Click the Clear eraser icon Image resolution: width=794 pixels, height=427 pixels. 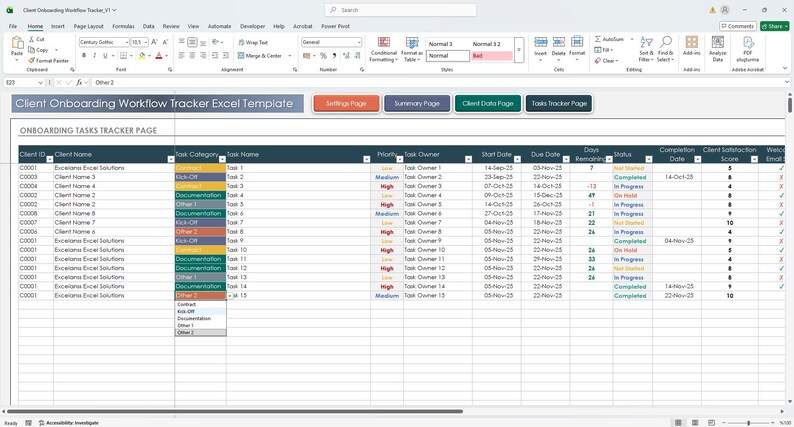[598, 60]
